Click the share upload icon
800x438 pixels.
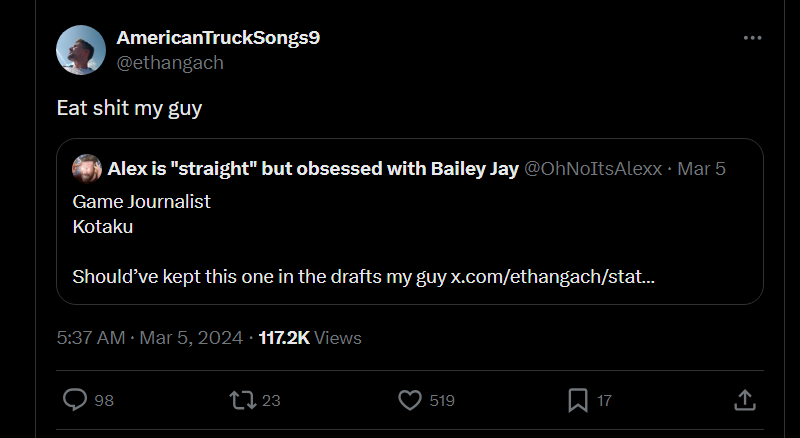point(744,400)
